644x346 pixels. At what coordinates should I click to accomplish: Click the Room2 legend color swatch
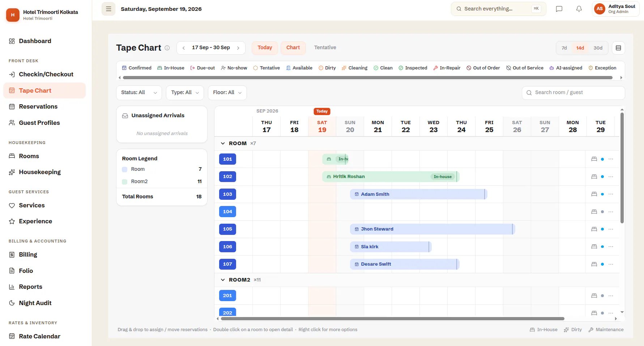point(125,182)
